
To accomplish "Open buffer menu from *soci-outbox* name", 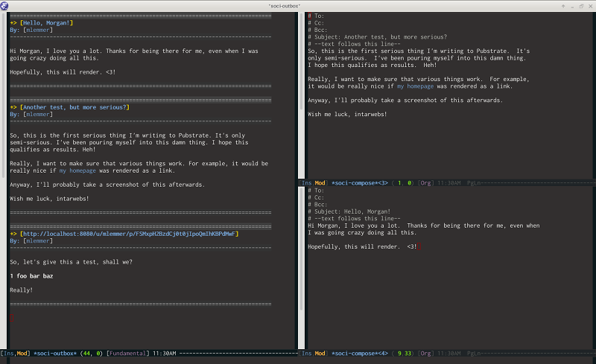I will [x=55, y=354].
